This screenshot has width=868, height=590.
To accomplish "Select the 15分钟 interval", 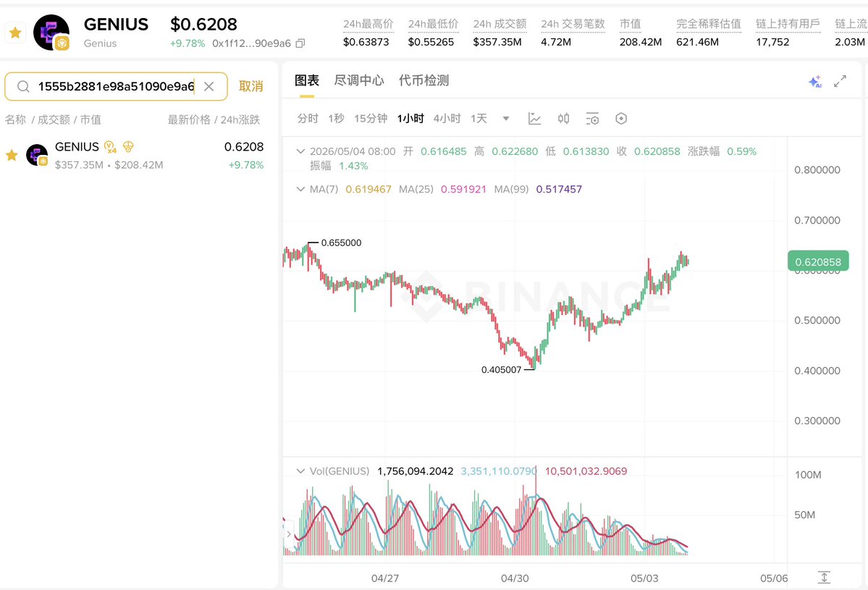I will pyautogui.click(x=371, y=119).
